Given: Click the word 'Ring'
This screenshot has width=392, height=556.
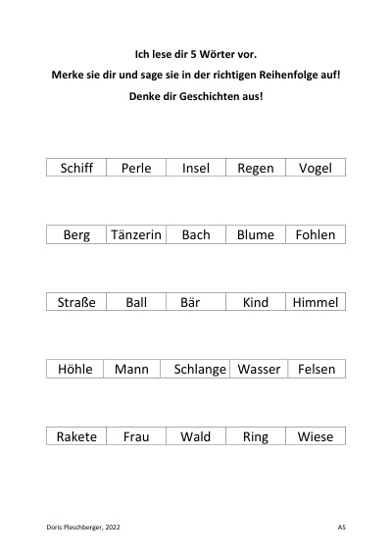Looking at the screenshot, I should click(x=255, y=437).
